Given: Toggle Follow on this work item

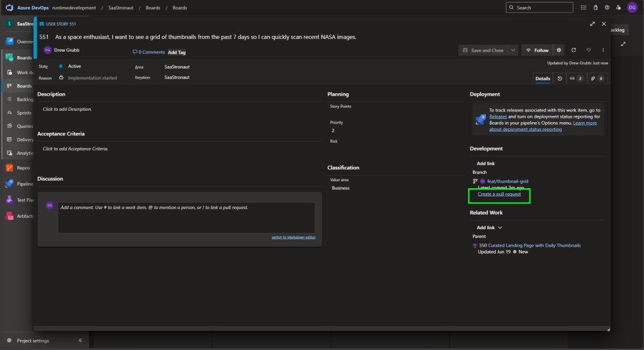Looking at the screenshot, I should [x=537, y=50].
